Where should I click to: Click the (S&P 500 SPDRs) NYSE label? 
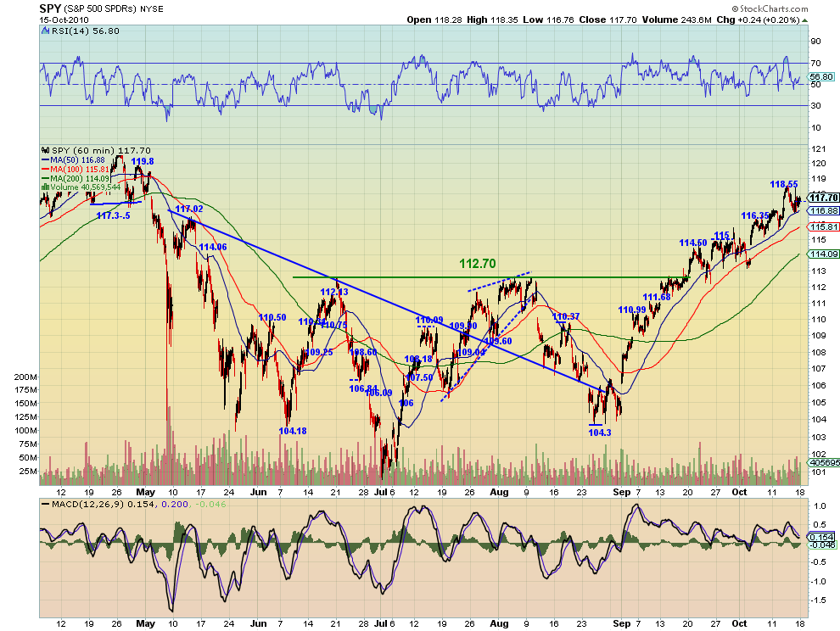pyautogui.click(x=114, y=9)
